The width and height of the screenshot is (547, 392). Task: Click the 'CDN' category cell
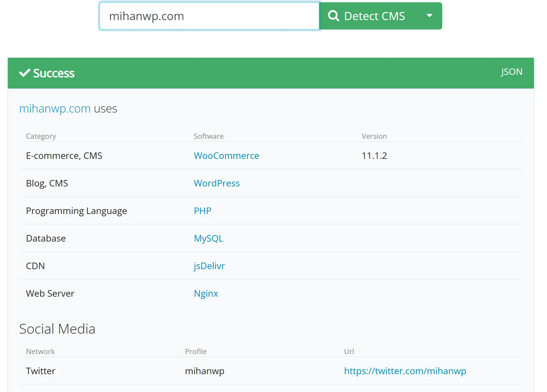35,266
